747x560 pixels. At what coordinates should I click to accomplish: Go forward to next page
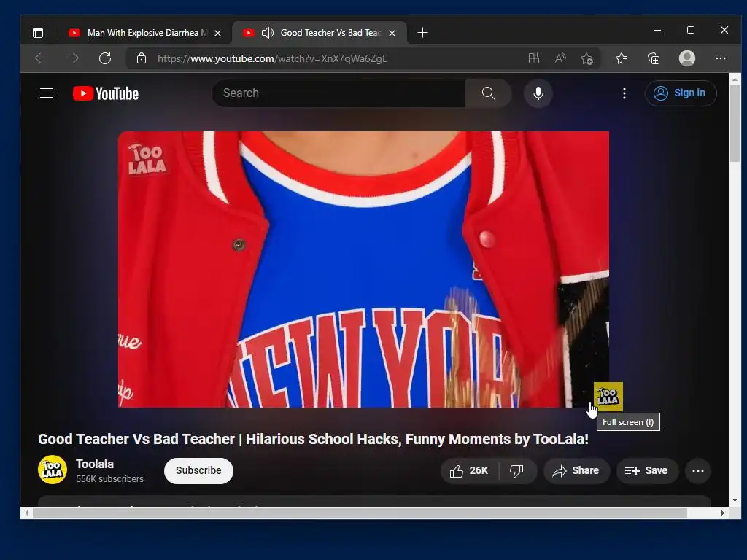click(x=73, y=58)
